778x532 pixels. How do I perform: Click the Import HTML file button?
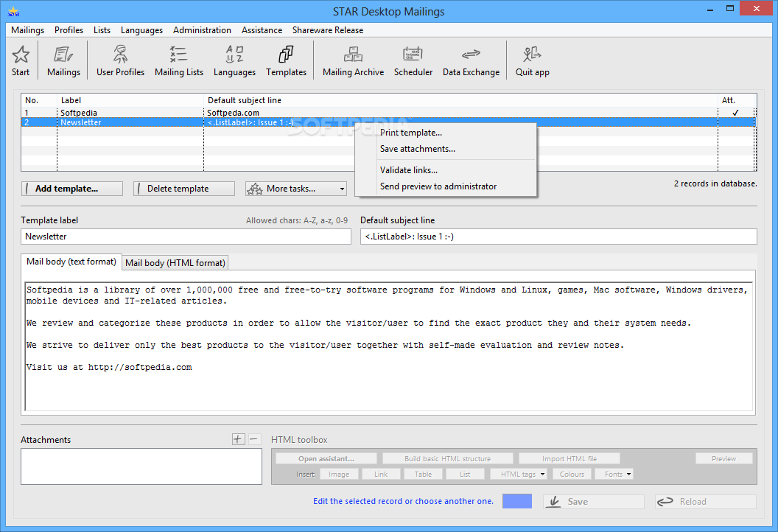569,458
